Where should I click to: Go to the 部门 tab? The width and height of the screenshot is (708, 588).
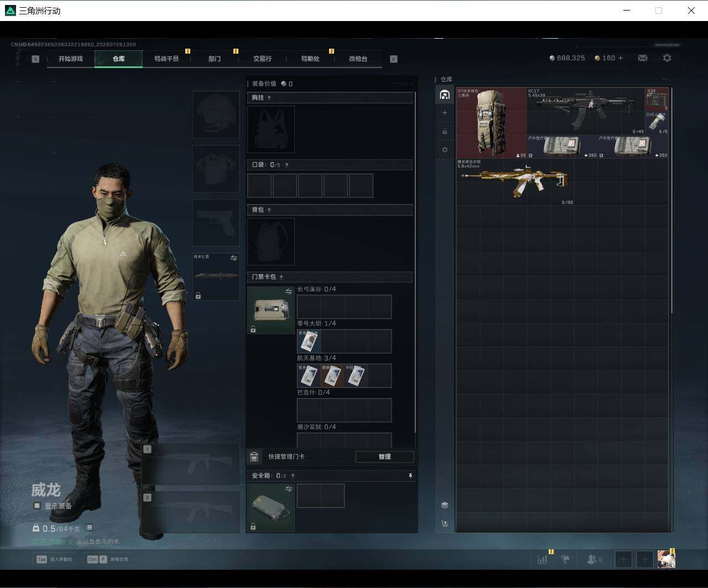pos(215,59)
